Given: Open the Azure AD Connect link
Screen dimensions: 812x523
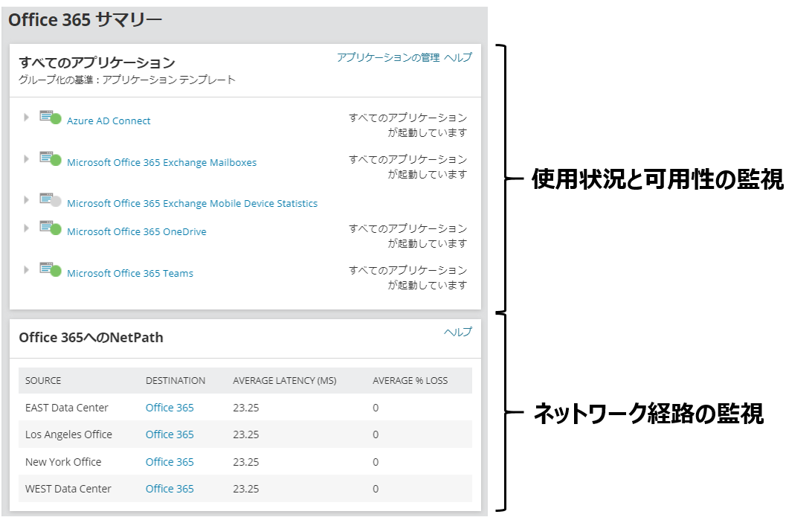Looking at the screenshot, I should point(109,121).
